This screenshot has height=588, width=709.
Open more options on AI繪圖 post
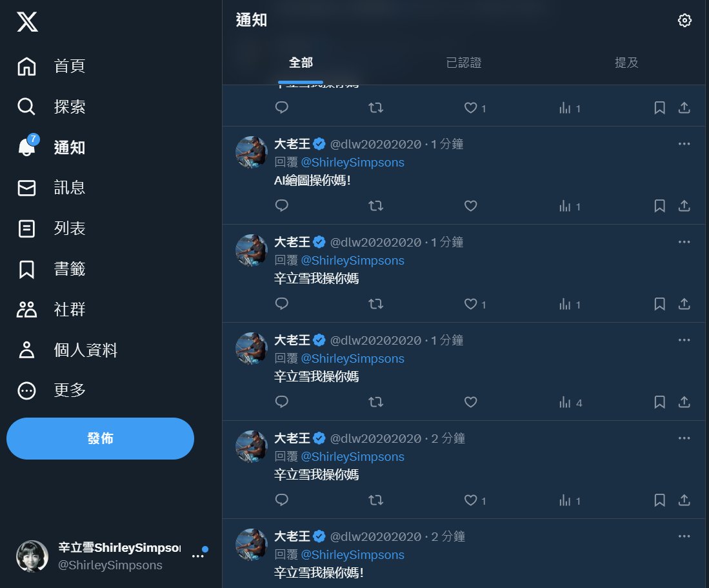coord(684,144)
